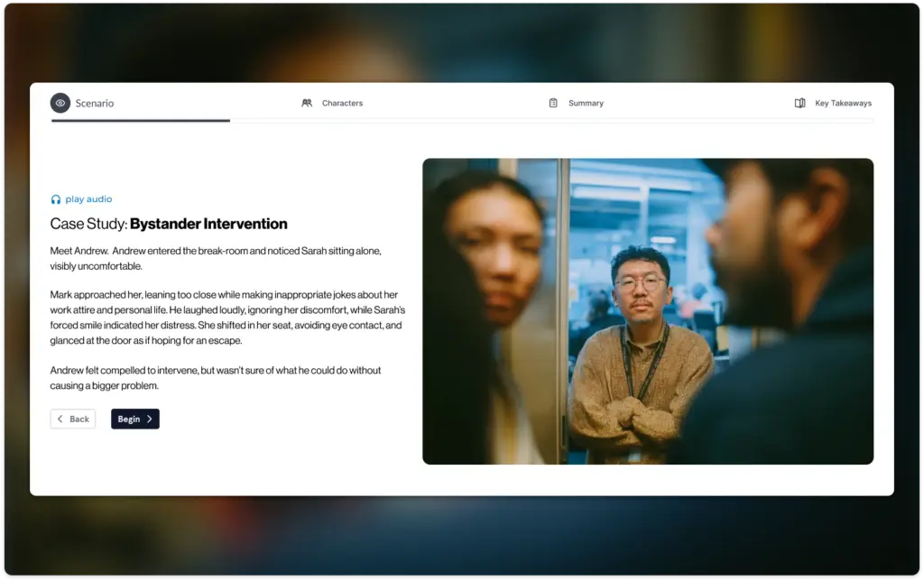Click the Characters people icon

tap(307, 103)
